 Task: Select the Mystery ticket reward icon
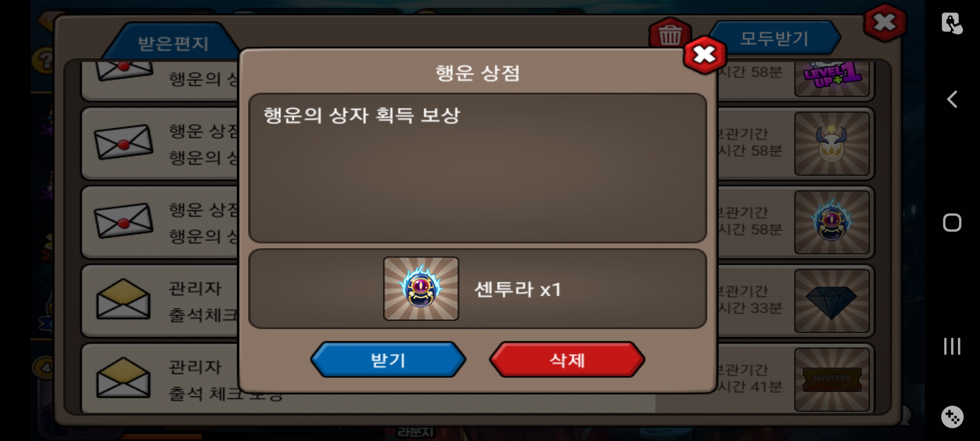tap(832, 379)
